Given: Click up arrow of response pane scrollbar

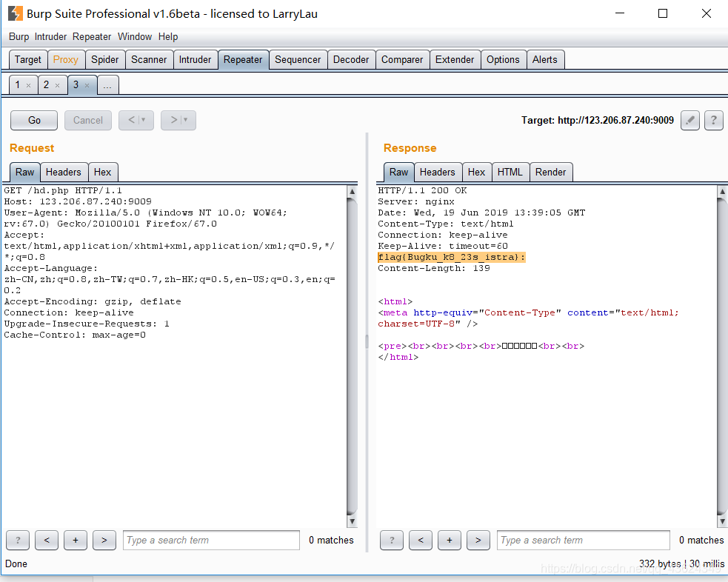Looking at the screenshot, I should point(722,191).
